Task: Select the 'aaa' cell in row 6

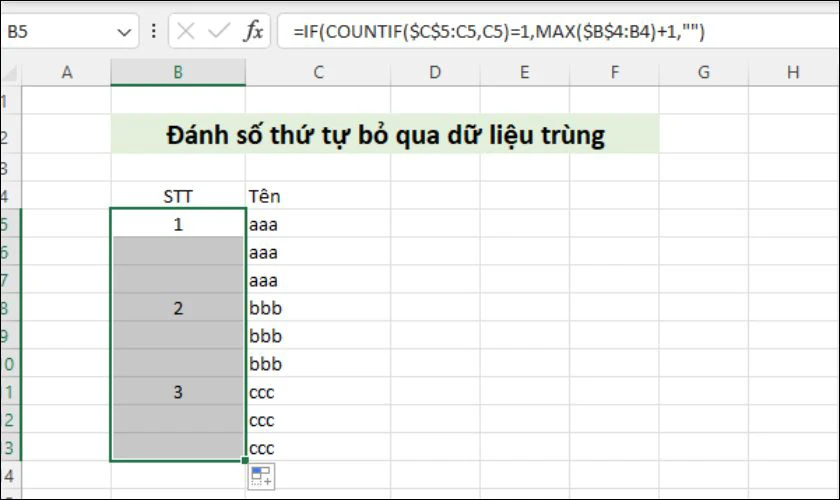Action: pyautogui.click(x=318, y=252)
